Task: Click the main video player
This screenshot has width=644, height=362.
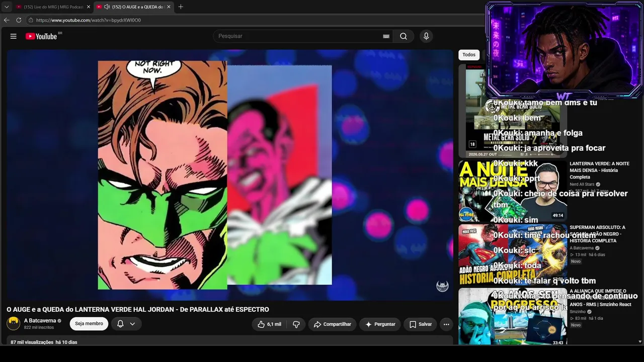Action: [x=230, y=174]
